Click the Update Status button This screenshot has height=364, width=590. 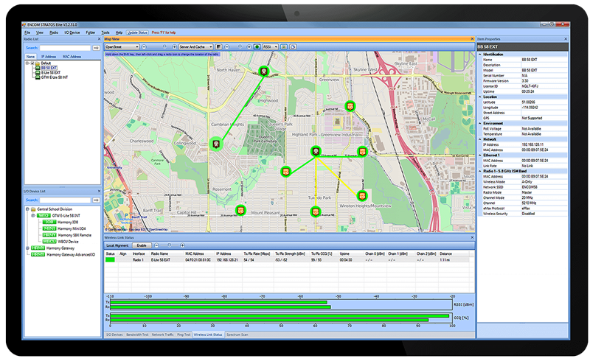click(137, 32)
